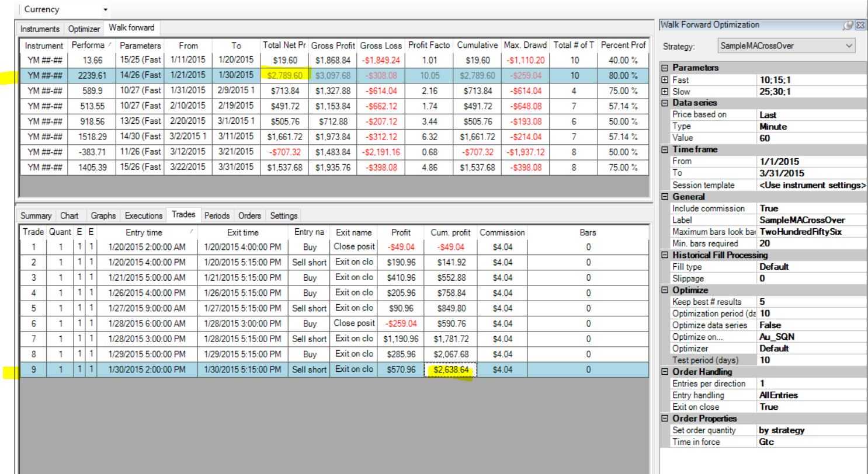Select the 3/12/2015 walk forward result row

334,152
